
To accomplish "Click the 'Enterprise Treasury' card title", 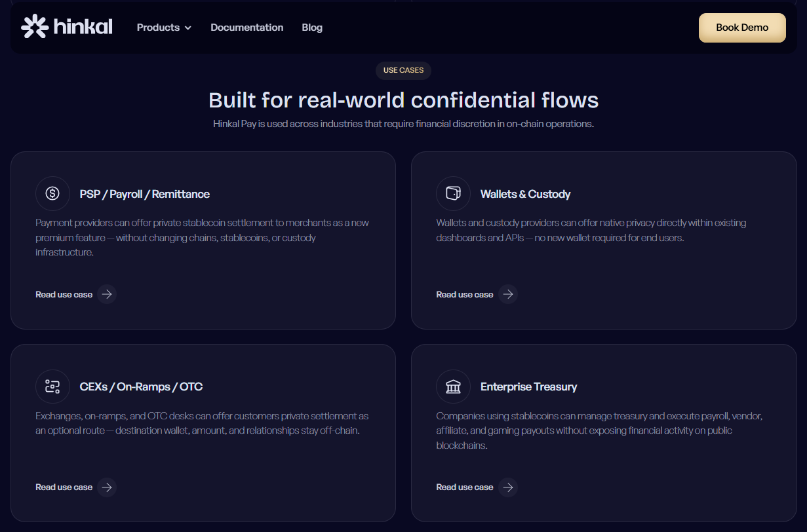I will pyautogui.click(x=529, y=387).
